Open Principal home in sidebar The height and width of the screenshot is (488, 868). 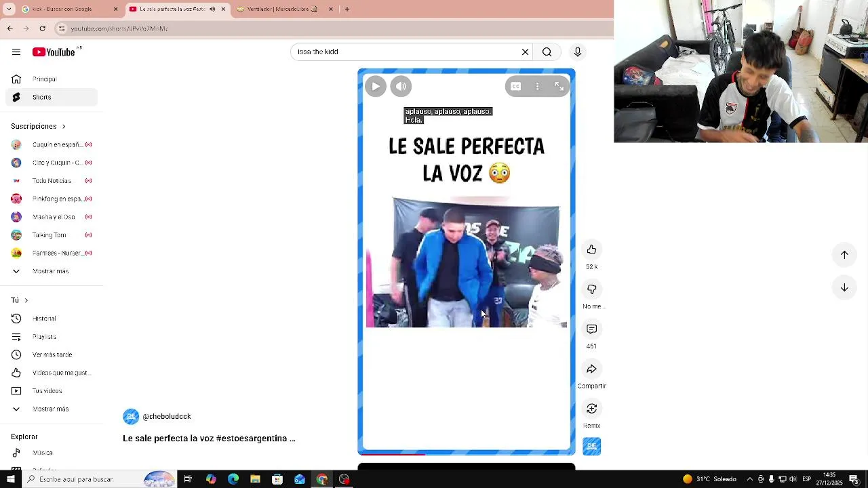click(x=52, y=79)
